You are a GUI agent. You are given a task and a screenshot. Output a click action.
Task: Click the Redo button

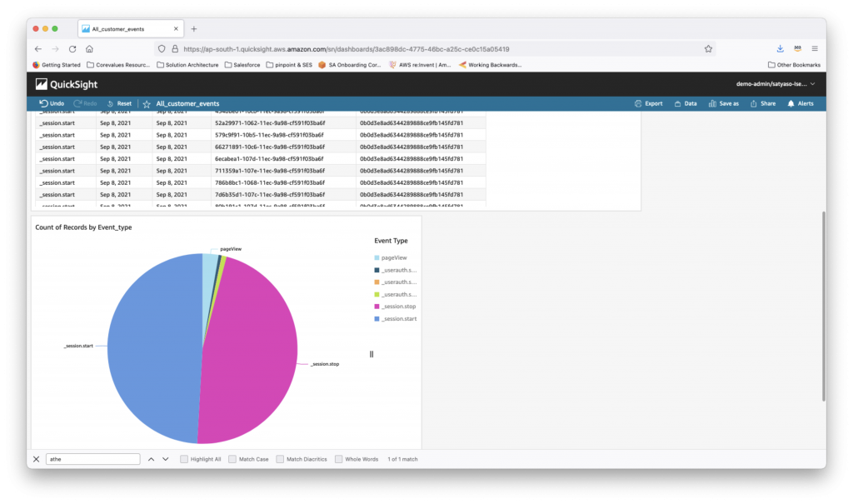[85, 103]
